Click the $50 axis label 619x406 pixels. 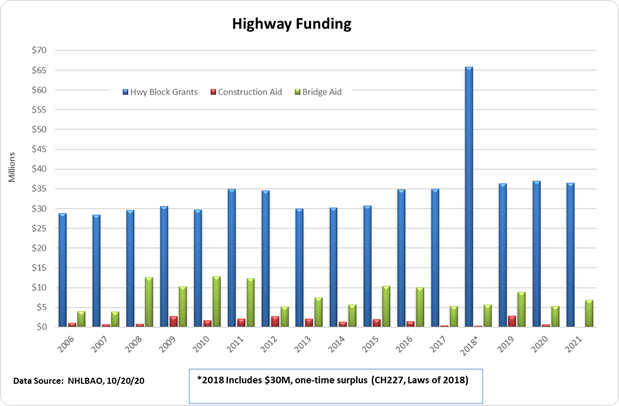(39, 130)
